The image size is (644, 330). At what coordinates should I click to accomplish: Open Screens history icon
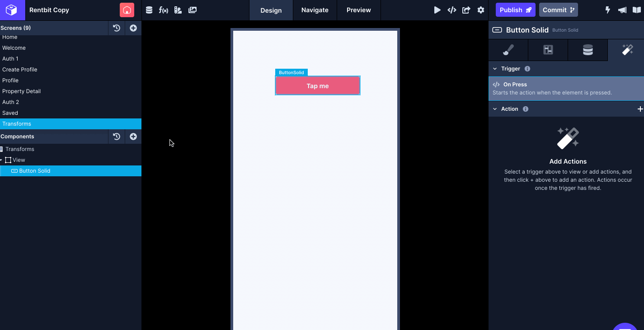pyautogui.click(x=117, y=28)
